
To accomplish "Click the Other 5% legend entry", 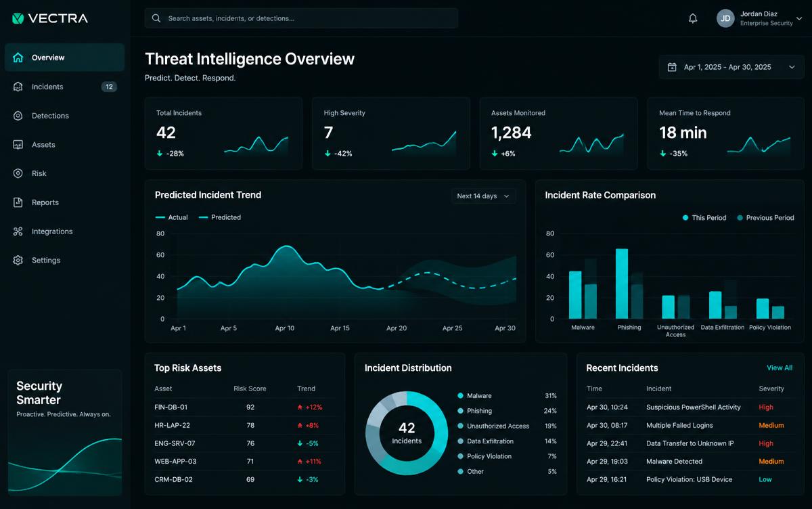I will pyautogui.click(x=507, y=472).
